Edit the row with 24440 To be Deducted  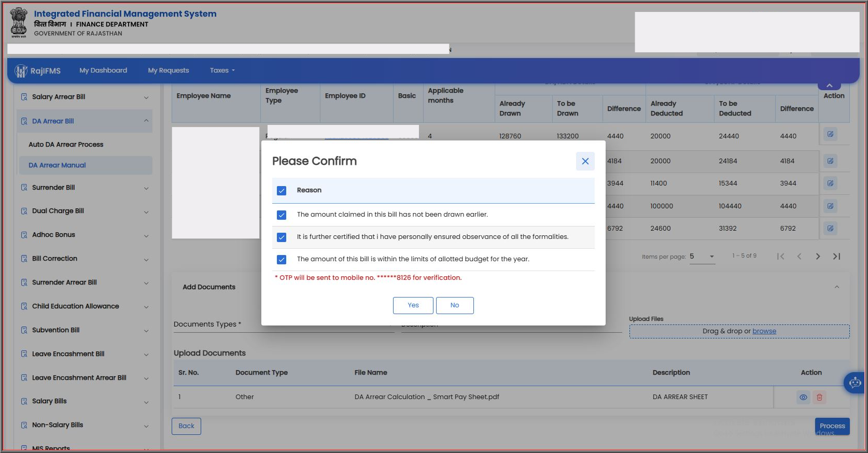pos(830,134)
